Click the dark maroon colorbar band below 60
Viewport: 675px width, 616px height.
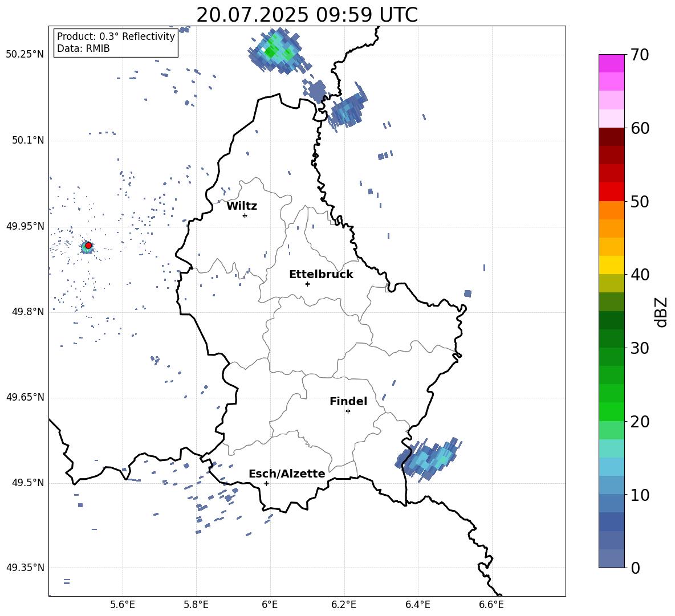(612, 137)
